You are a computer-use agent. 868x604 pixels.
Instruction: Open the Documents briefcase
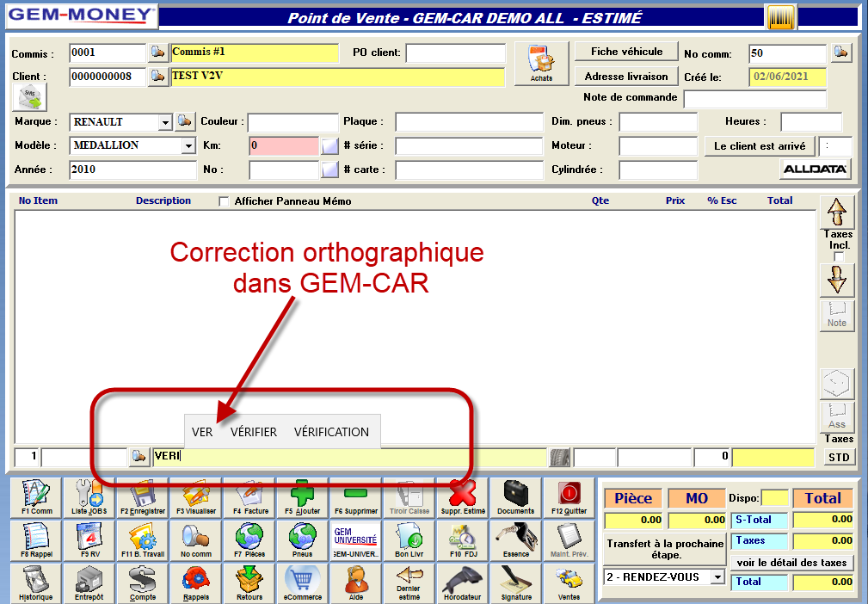point(515,497)
